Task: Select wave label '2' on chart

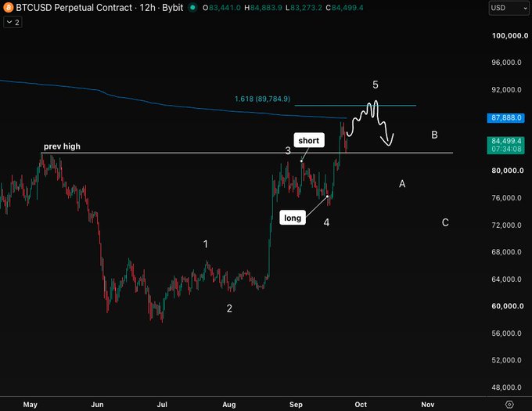Action: tap(229, 308)
